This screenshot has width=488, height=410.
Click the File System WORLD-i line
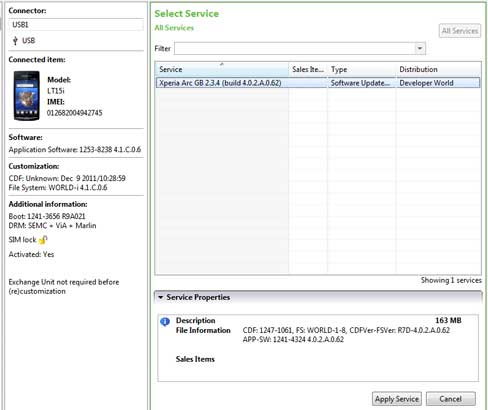[58, 187]
